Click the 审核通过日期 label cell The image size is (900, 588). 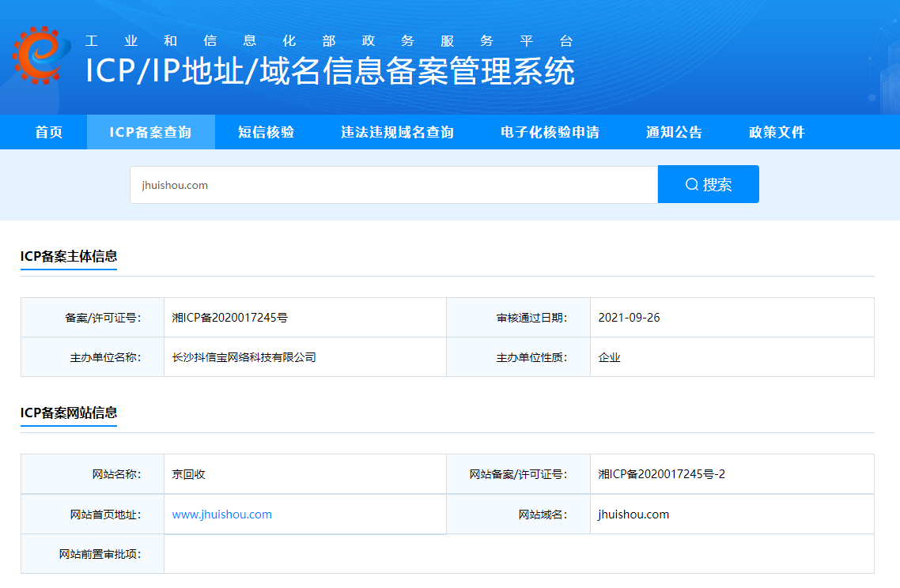pos(519,318)
